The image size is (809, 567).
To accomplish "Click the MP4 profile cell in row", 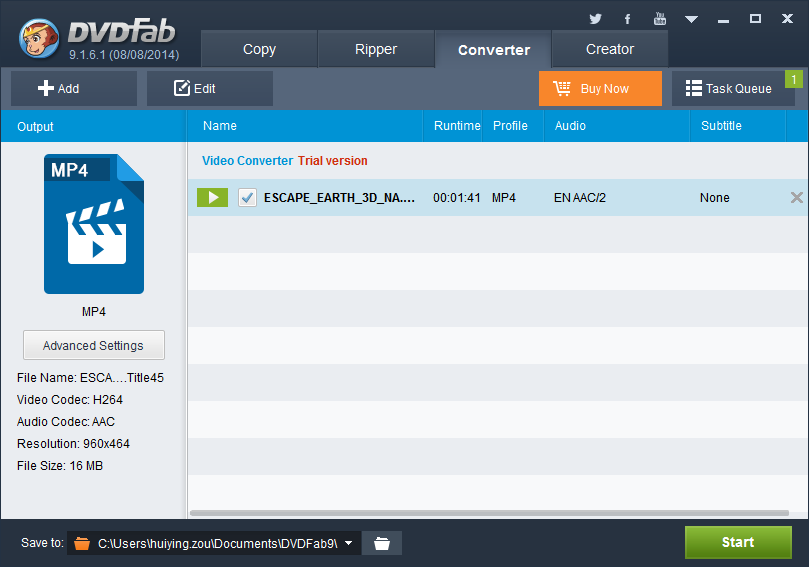I will click(x=504, y=198).
